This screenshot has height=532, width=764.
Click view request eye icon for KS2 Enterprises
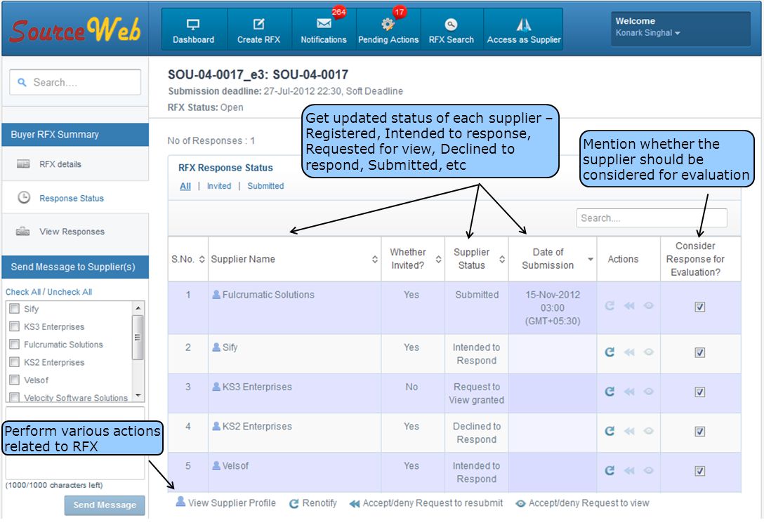(649, 431)
